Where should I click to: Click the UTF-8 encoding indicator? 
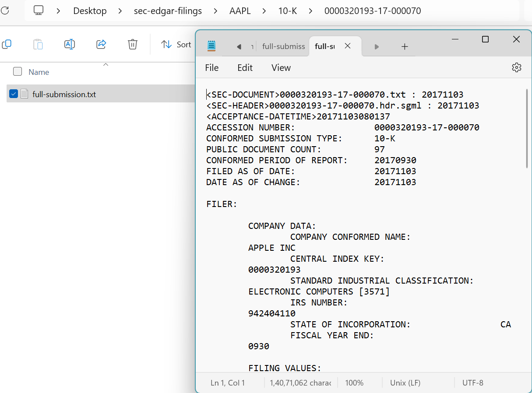point(473,383)
